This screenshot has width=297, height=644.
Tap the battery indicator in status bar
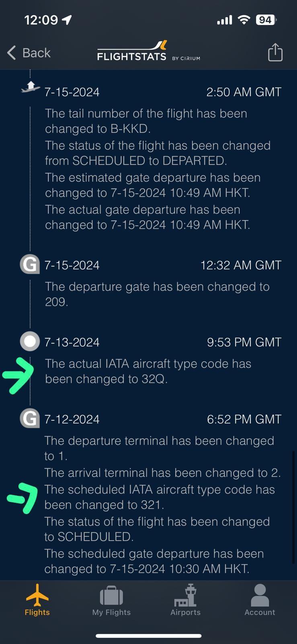(266, 20)
